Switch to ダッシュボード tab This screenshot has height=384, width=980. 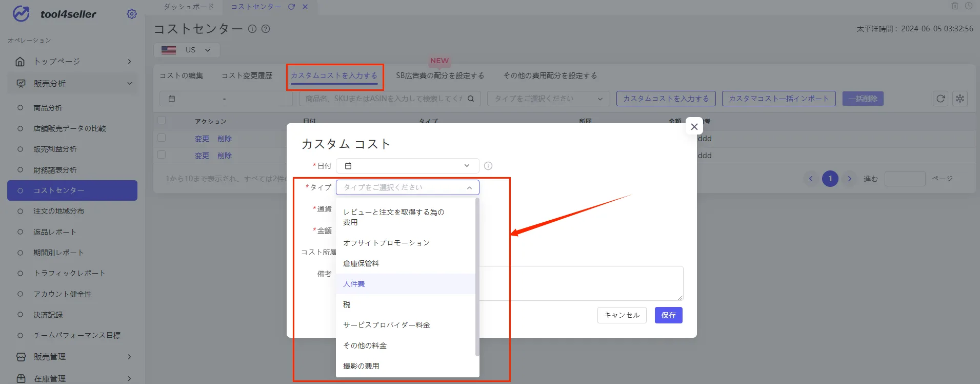coord(189,7)
